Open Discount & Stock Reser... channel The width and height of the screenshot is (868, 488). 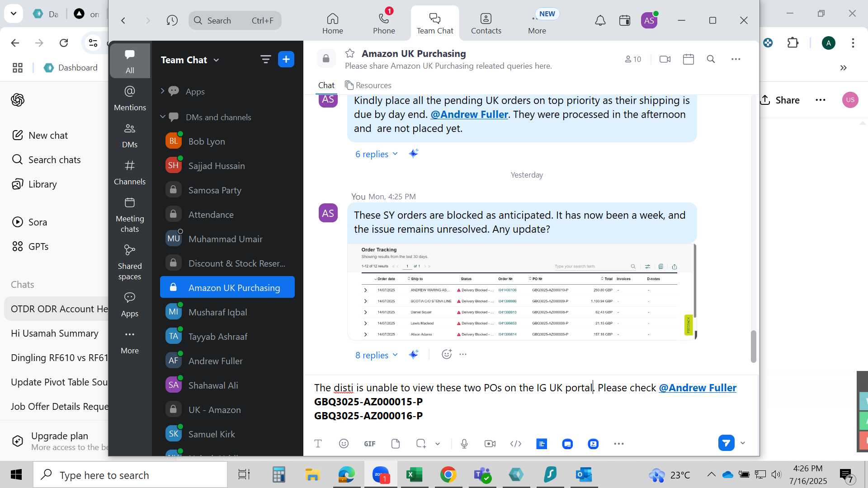click(227, 263)
